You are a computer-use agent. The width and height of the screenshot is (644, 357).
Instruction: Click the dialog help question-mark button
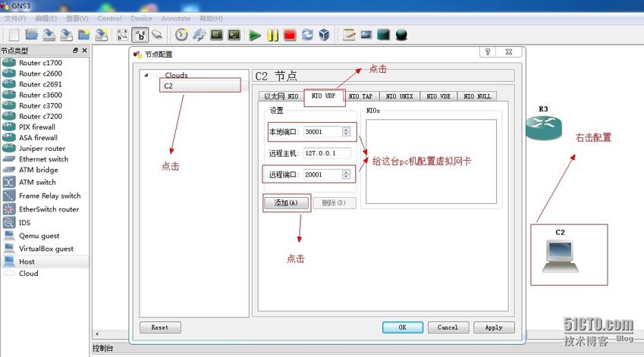point(488,52)
